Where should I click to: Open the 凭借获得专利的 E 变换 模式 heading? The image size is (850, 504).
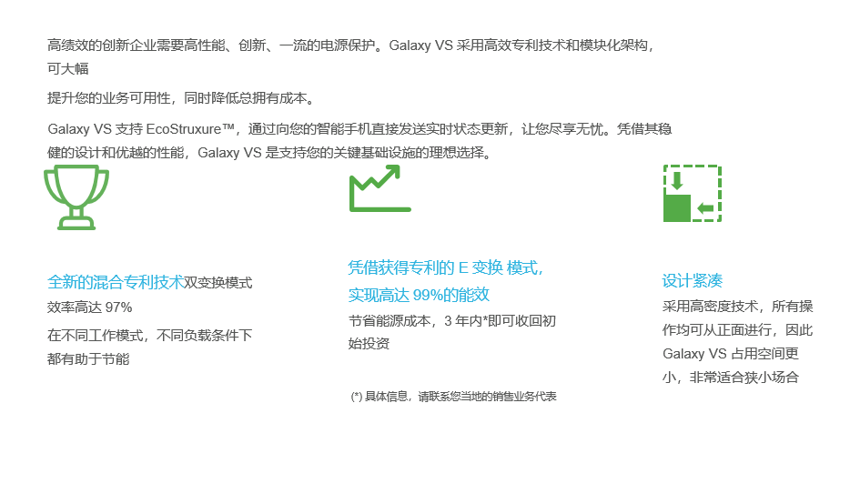(446, 267)
